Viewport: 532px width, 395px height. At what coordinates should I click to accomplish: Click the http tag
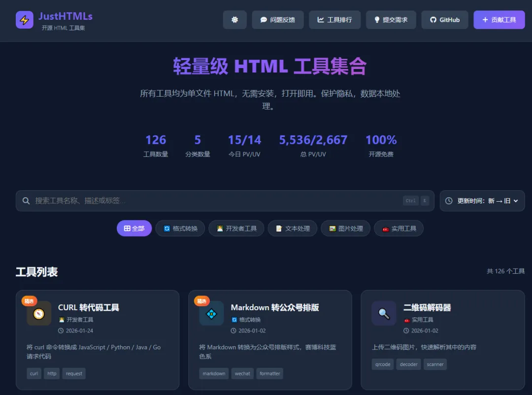52,373
